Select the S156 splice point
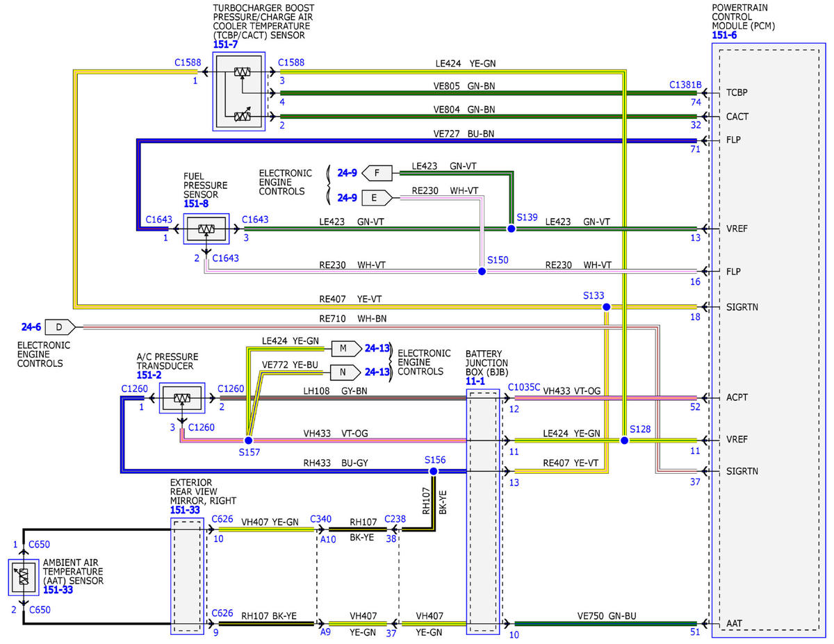The image size is (834, 644). (433, 471)
